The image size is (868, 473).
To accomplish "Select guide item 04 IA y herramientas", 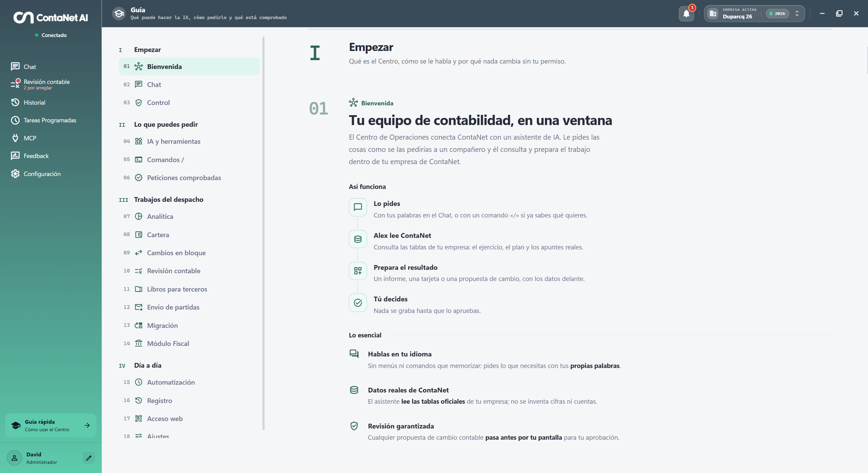I will pyautogui.click(x=189, y=141).
